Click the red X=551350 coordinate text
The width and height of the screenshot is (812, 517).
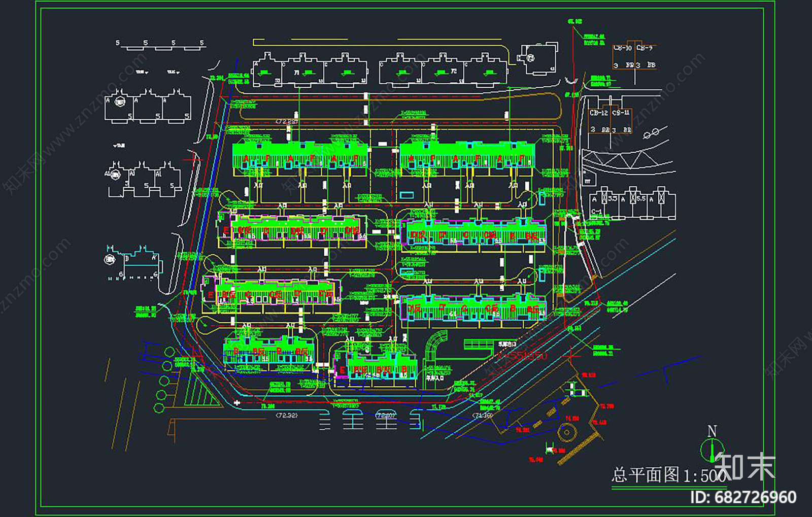pyautogui.click(x=523, y=356)
